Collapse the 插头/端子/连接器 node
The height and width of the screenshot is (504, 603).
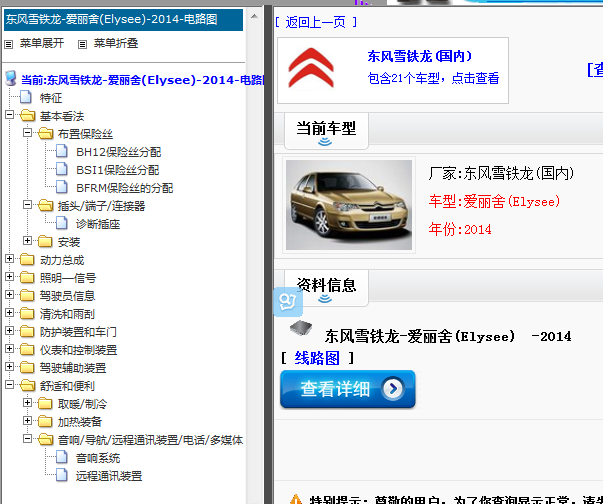click(27, 205)
